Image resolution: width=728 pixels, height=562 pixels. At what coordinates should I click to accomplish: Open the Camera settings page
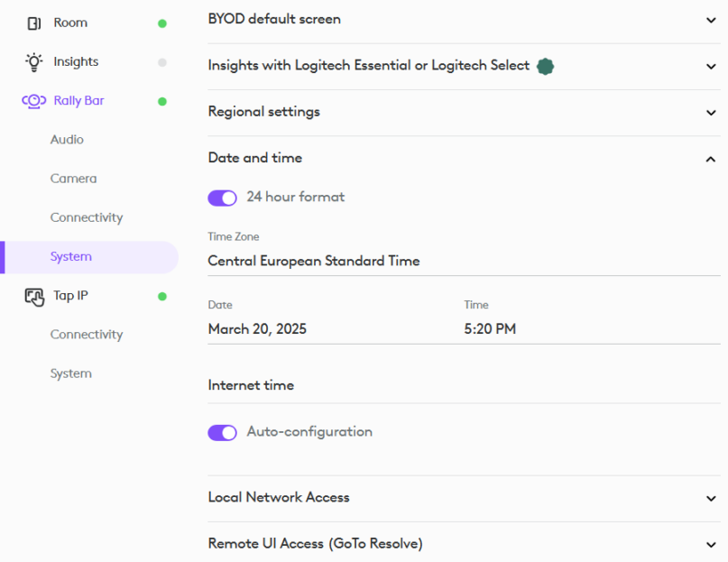pyautogui.click(x=72, y=178)
